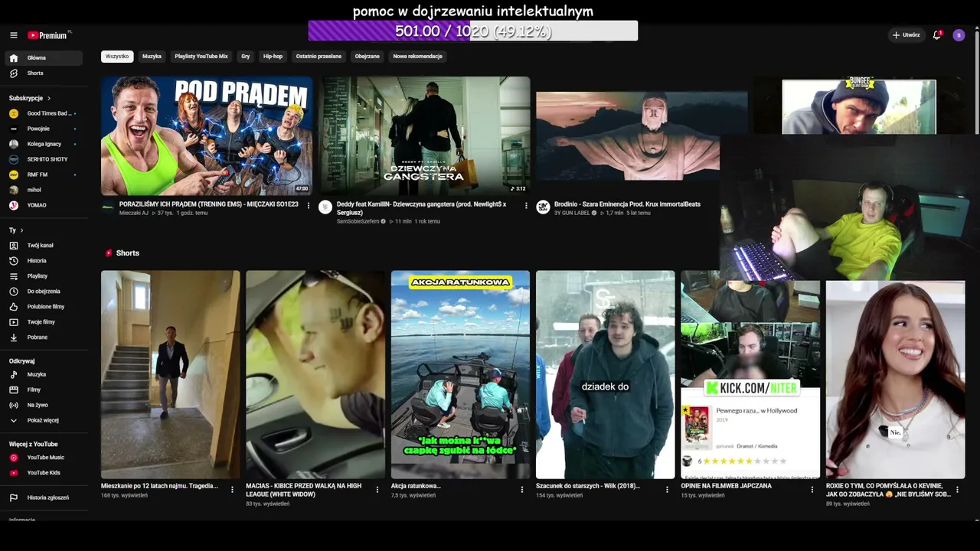Open Playlisty in the sidebar

click(44, 276)
